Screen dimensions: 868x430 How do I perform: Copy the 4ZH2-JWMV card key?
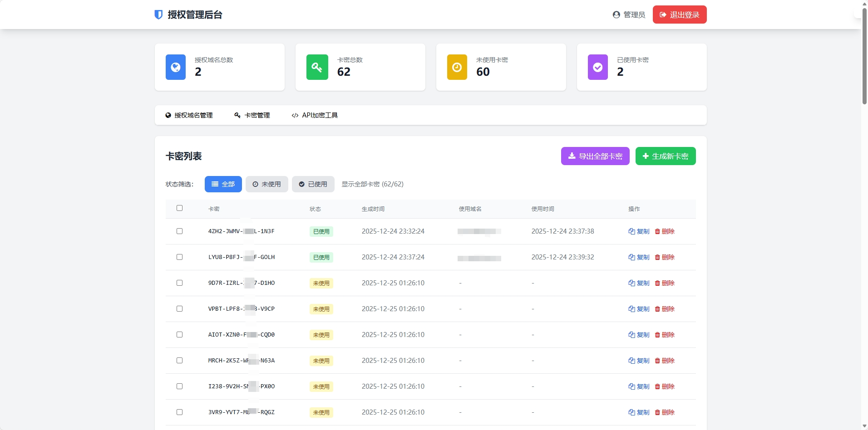coord(639,231)
